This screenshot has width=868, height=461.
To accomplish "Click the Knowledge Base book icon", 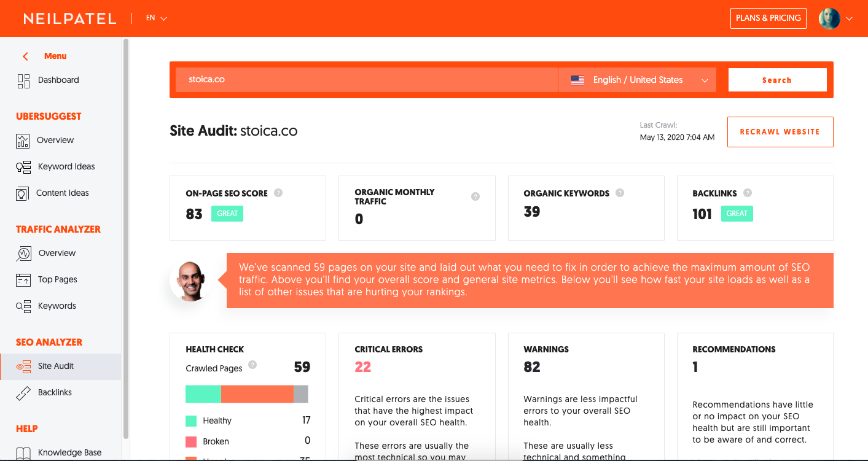I will pos(23,454).
